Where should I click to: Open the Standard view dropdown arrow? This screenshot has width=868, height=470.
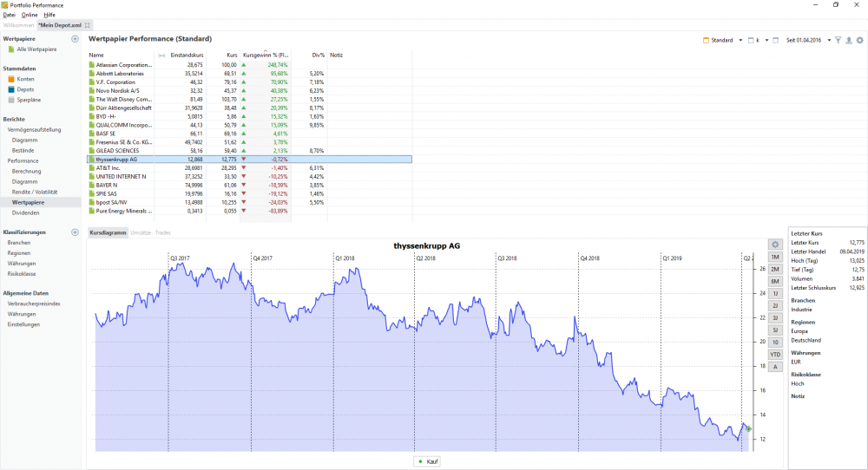click(740, 41)
